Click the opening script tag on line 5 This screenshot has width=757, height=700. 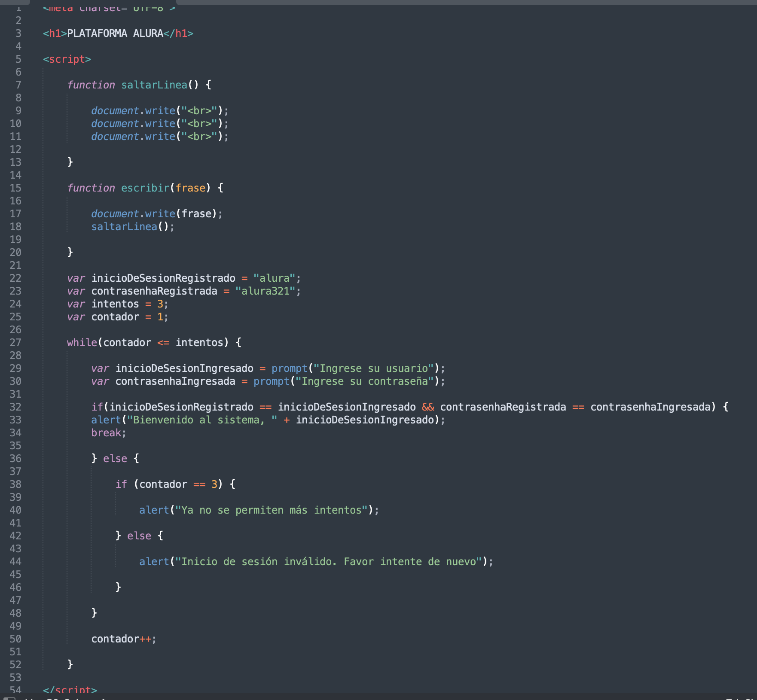(67, 59)
